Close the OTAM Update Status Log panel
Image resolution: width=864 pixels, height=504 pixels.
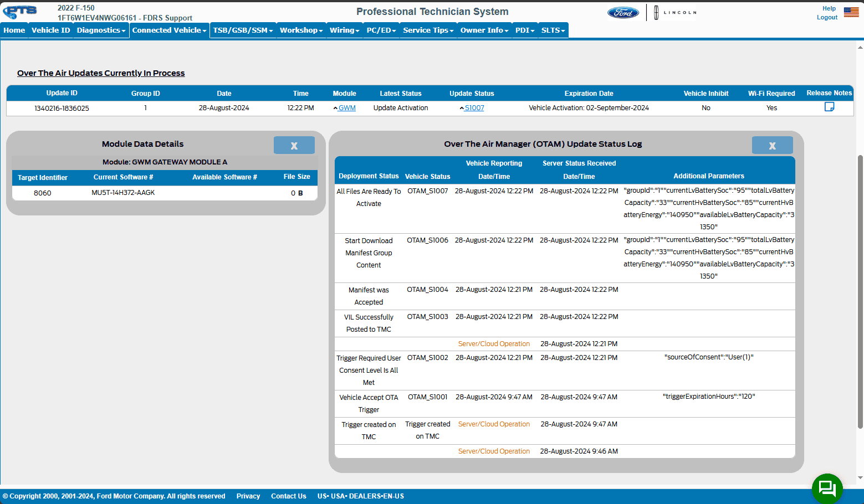[x=772, y=146]
